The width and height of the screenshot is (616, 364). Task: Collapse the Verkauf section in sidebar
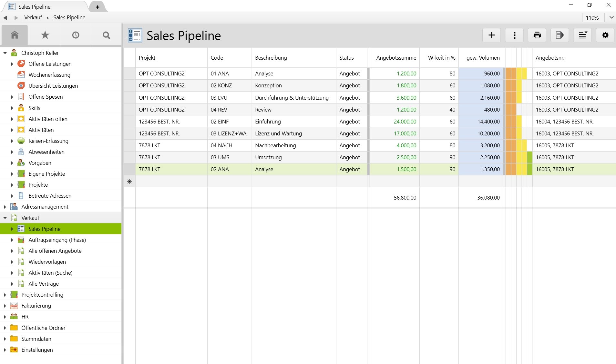click(x=5, y=218)
